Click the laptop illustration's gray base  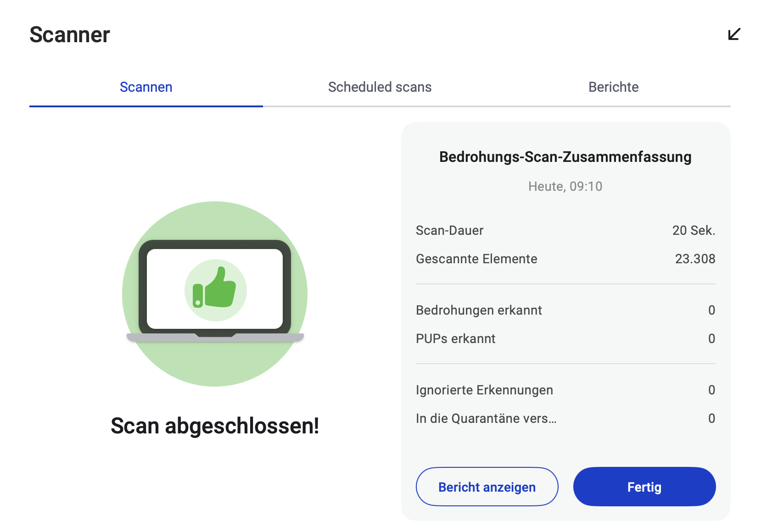click(215, 338)
